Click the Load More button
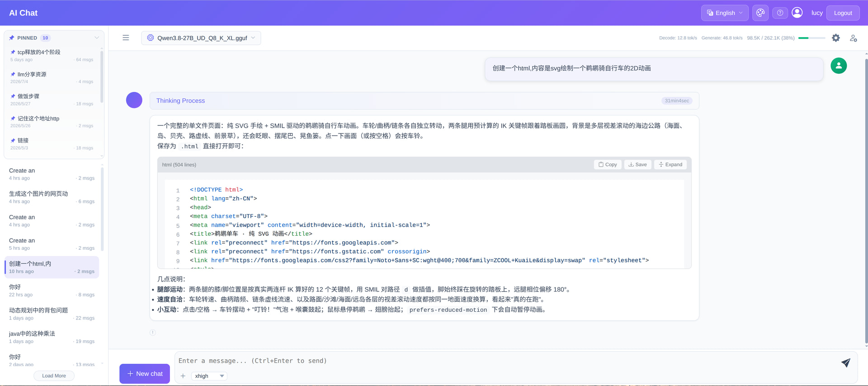868x386 pixels. coord(54,376)
